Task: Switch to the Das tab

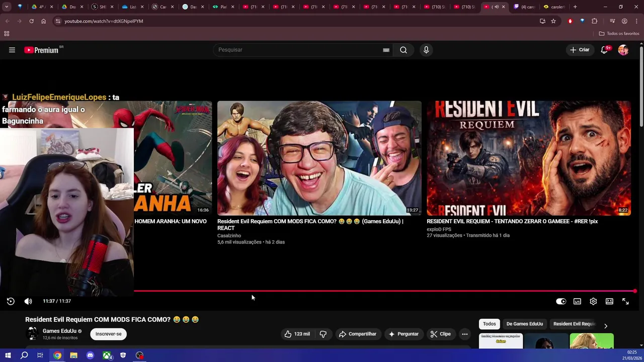Action: (x=192, y=7)
